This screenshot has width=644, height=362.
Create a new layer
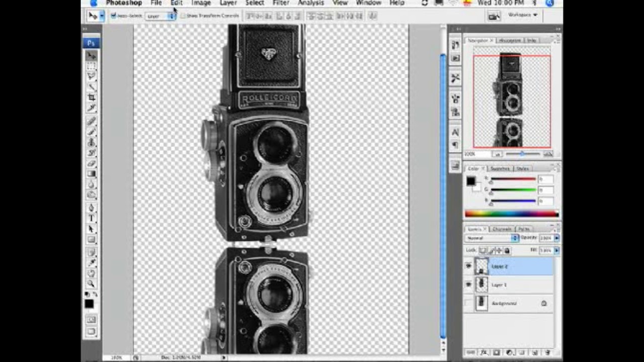(534, 353)
